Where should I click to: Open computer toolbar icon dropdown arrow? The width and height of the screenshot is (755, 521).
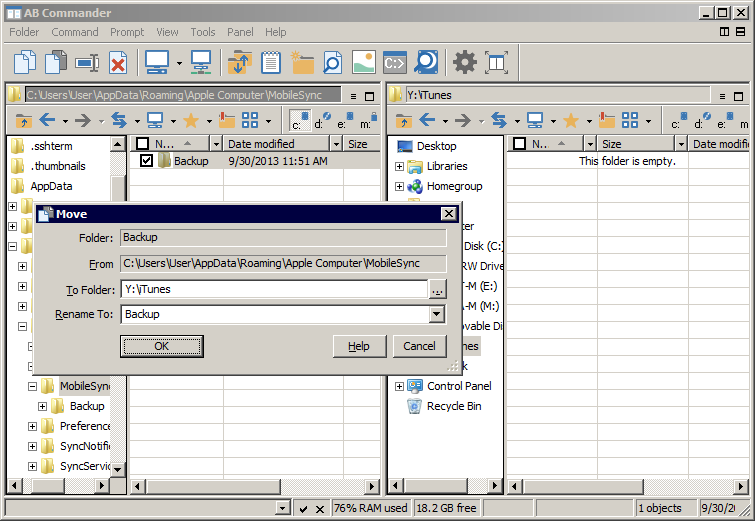click(x=179, y=63)
